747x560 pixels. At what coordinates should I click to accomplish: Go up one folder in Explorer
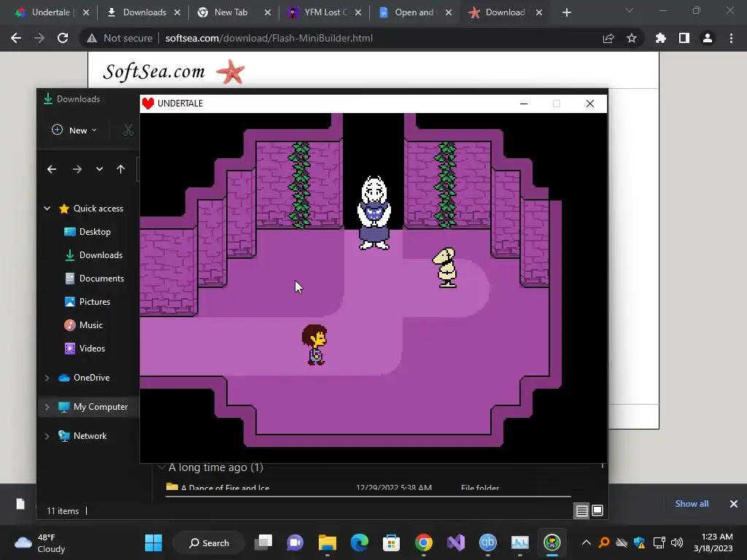point(120,169)
